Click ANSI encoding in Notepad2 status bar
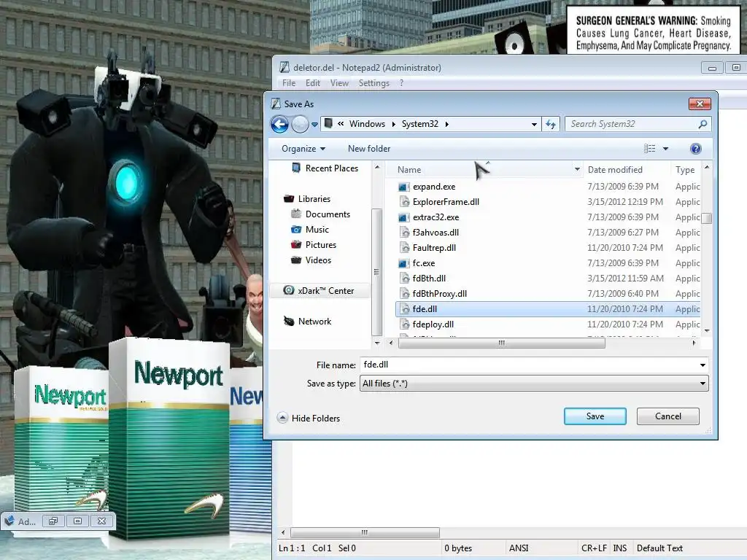747x560 pixels. pos(519,548)
